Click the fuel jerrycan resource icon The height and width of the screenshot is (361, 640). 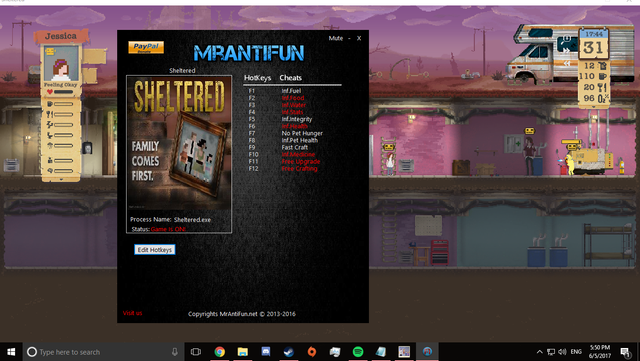(602, 65)
